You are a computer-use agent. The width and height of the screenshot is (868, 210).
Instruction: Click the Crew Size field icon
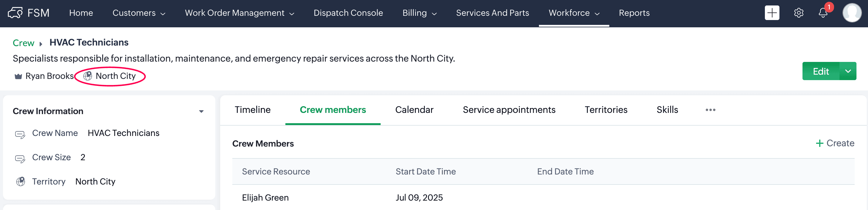tap(20, 158)
